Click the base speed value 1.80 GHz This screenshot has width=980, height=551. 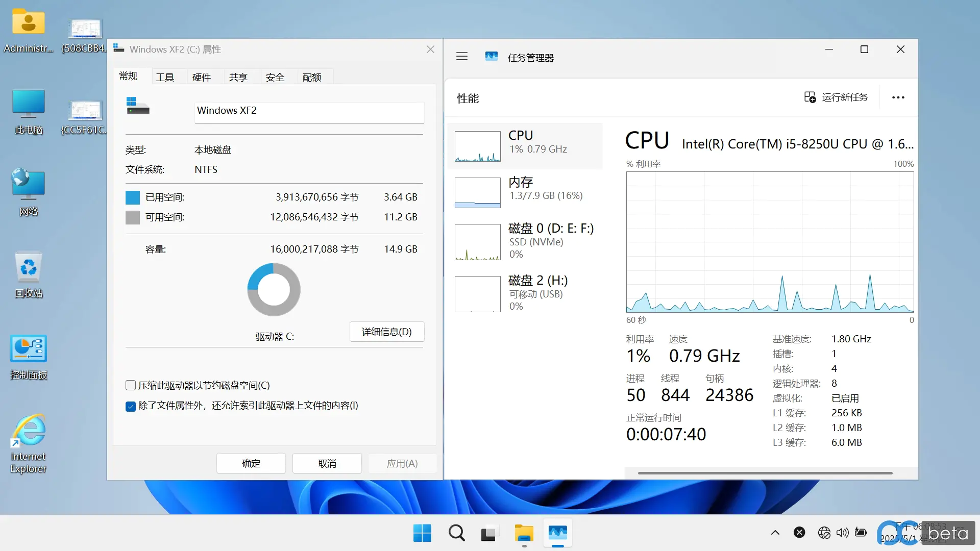point(851,339)
